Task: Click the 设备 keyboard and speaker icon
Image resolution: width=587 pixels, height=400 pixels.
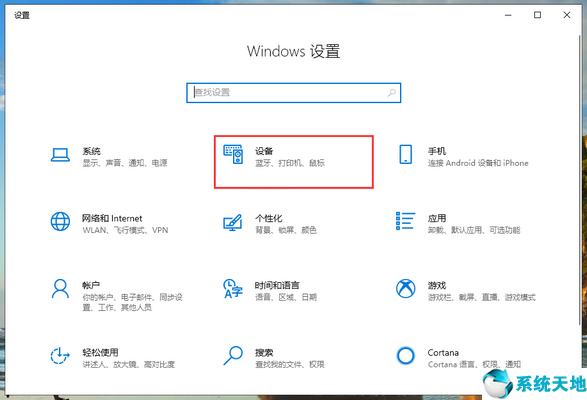Action: click(x=233, y=154)
